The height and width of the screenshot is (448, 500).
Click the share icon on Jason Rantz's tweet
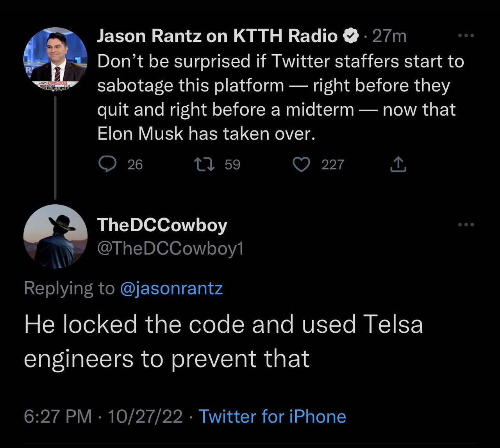398,164
